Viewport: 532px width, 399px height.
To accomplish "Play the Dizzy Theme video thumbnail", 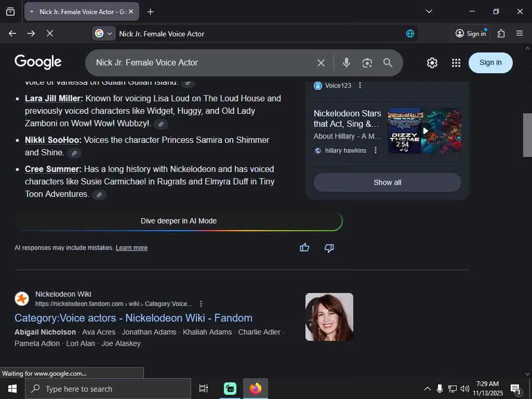I will pyautogui.click(x=424, y=130).
